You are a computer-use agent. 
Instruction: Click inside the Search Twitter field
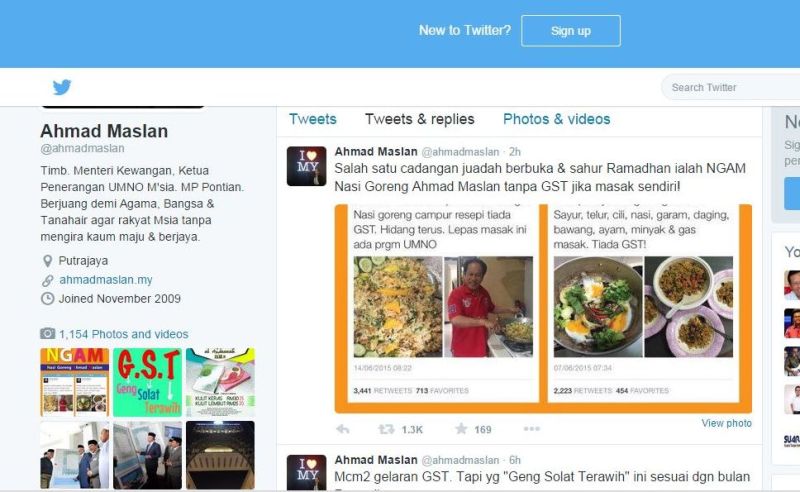(x=732, y=87)
